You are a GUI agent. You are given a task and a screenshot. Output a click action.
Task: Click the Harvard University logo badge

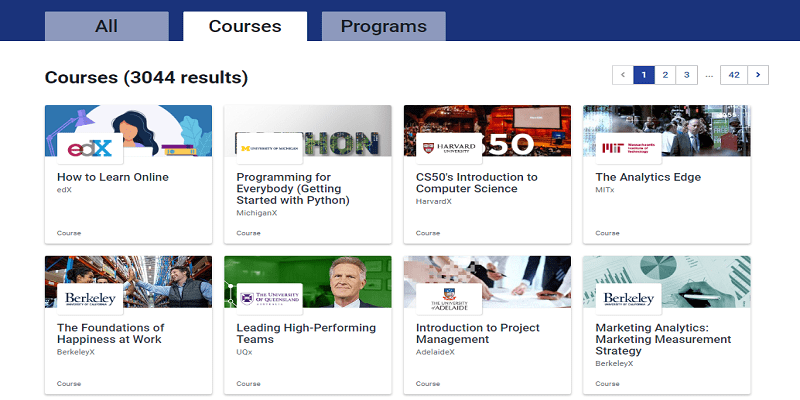[x=449, y=148]
